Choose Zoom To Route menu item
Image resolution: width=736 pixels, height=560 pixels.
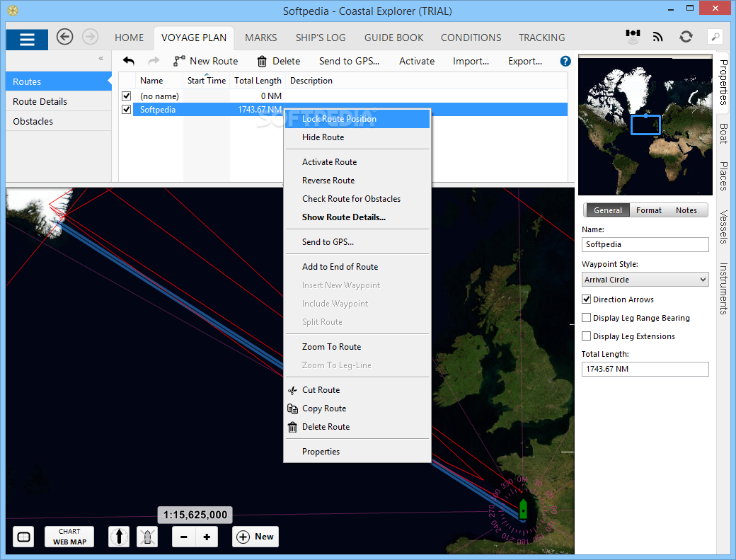tap(357, 347)
